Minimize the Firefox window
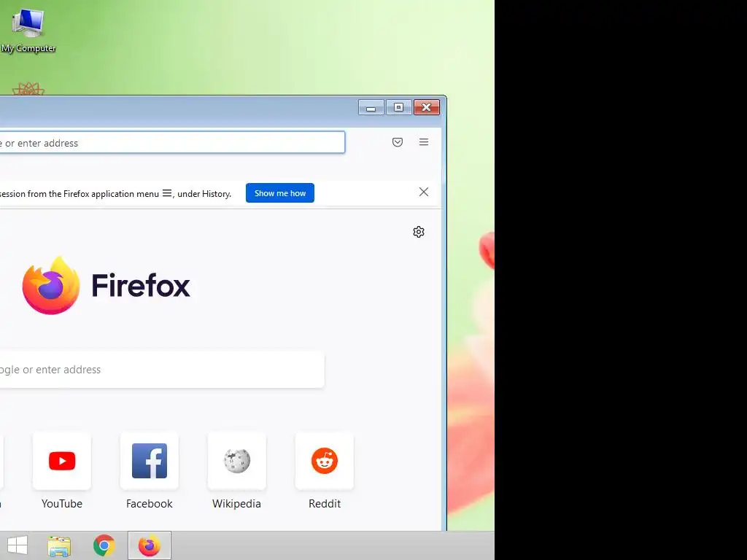Image resolution: width=747 pixels, height=560 pixels. pyautogui.click(x=371, y=108)
